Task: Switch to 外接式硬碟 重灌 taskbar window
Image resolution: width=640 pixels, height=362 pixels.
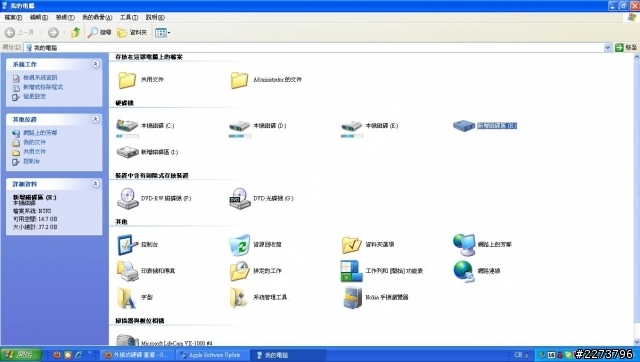Action: click(136, 355)
